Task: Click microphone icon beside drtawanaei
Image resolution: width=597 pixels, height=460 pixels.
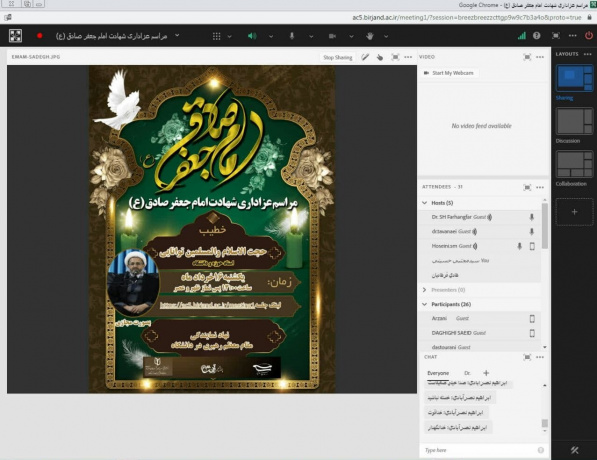Action: point(532,232)
